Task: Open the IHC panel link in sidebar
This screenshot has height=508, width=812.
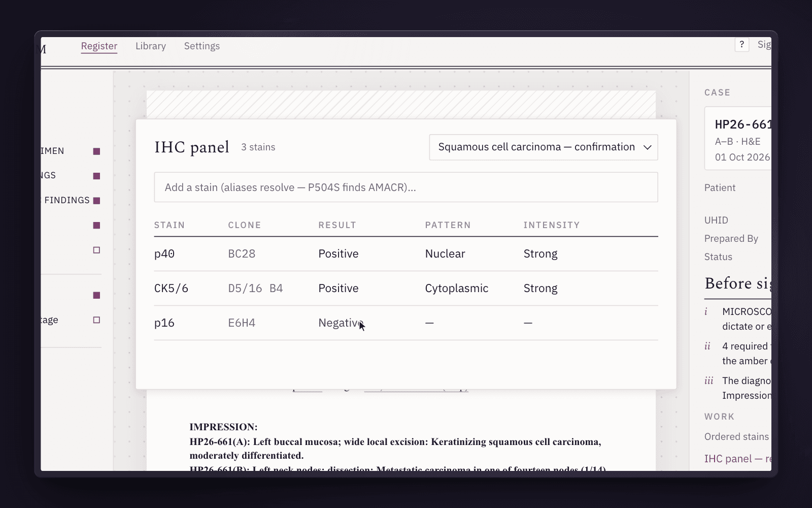Action: pos(737,459)
